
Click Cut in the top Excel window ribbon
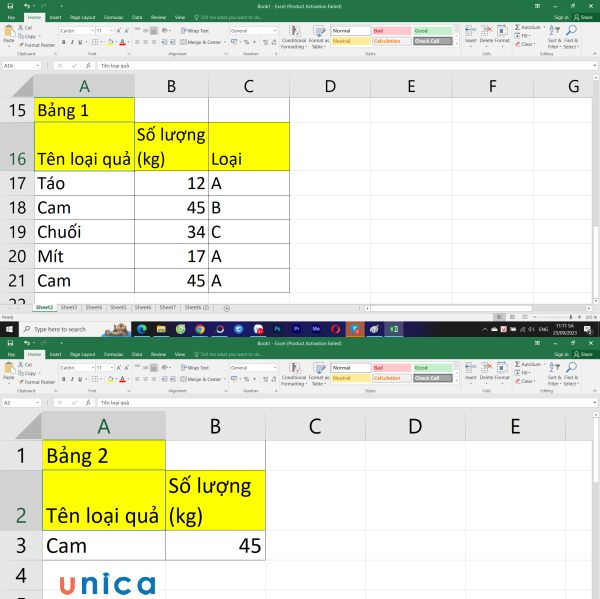26,28
